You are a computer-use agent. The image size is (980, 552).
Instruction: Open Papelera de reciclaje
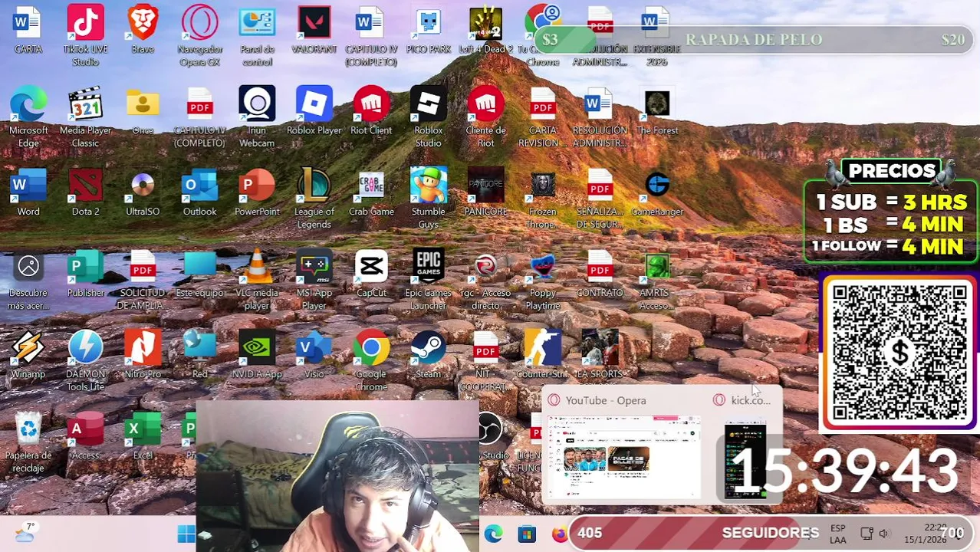[28, 442]
